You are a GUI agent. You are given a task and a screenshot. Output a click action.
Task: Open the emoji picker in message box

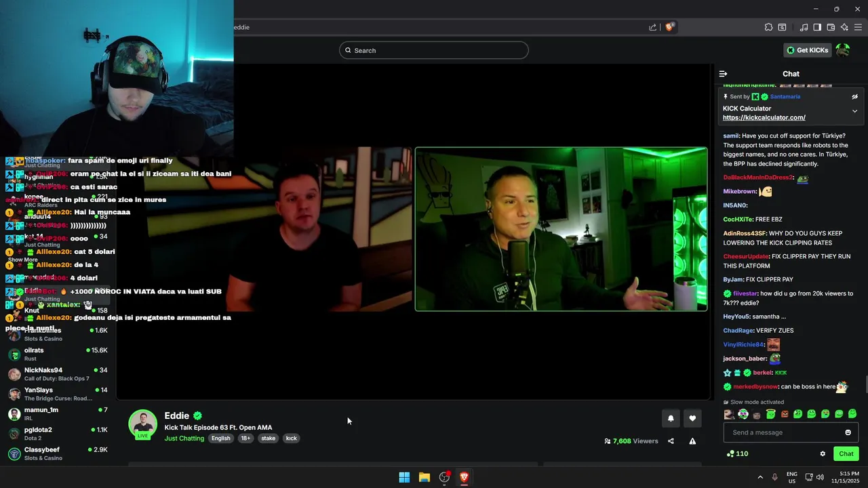point(848,432)
